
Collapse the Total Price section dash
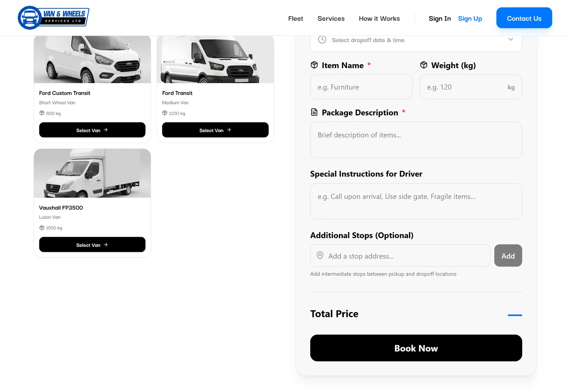tap(515, 315)
